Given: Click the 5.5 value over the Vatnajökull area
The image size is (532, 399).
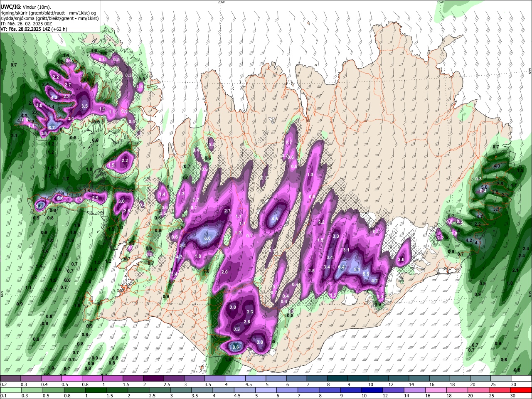Looking at the screenshot, I should pos(366,274).
